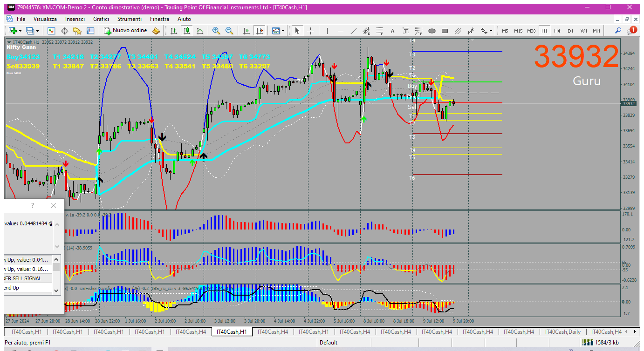Open the File menu
Screen dimensions: 644x351
click(21, 19)
